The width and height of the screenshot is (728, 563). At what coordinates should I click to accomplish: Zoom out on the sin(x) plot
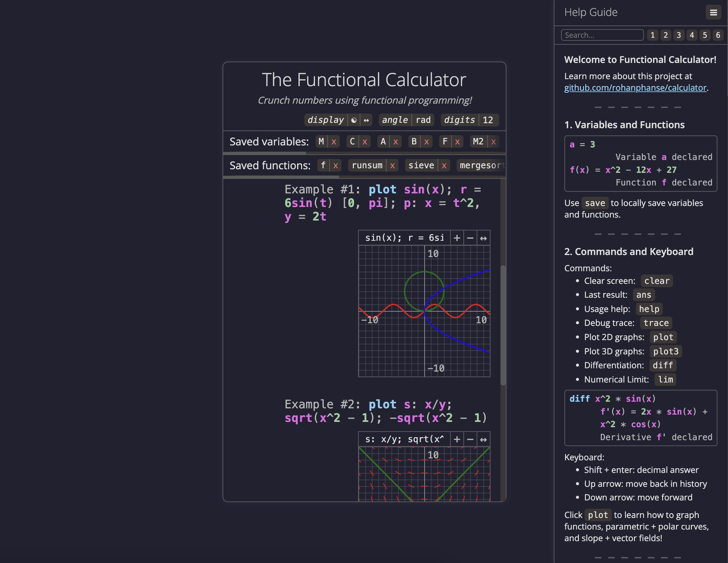pos(470,238)
